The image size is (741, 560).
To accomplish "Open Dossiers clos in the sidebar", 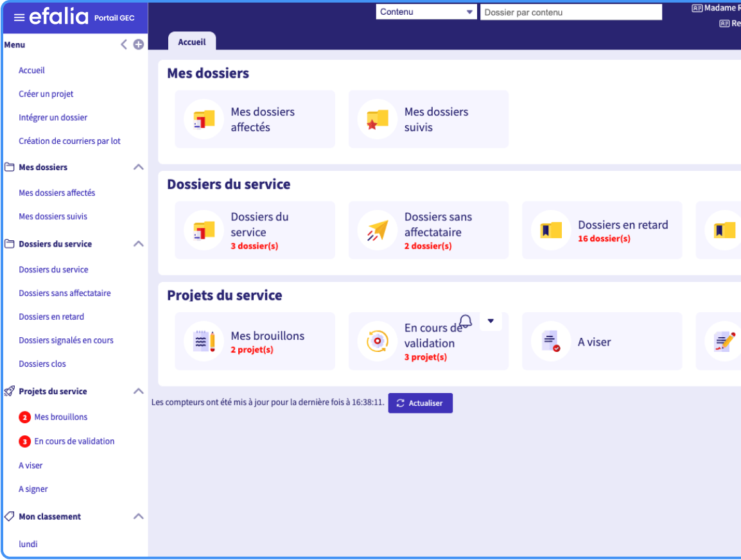I will click(x=42, y=364).
